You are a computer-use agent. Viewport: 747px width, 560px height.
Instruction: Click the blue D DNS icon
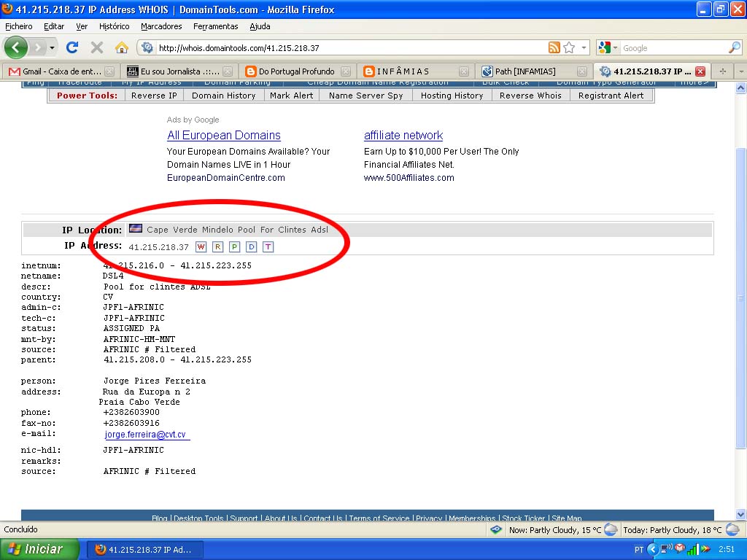tap(251, 246)
